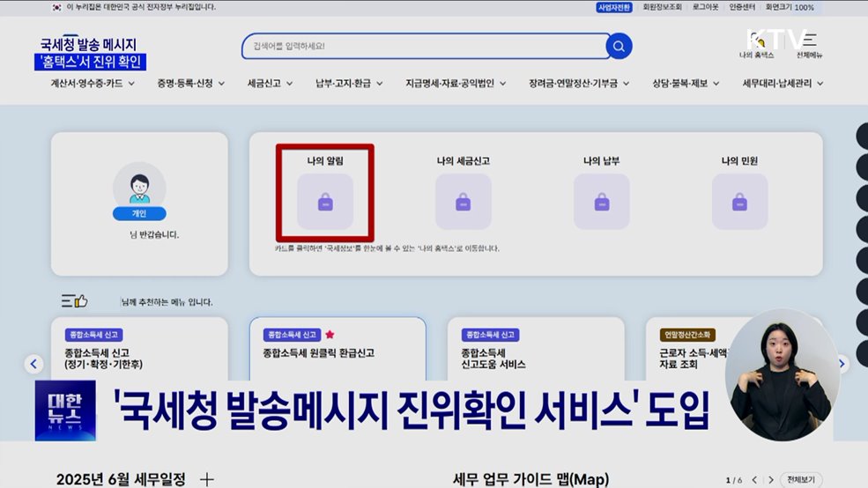Click the plus icon beside 세무일정
Image resolution: width=868 pixels, height=488 pixels.
pos(206,479)
